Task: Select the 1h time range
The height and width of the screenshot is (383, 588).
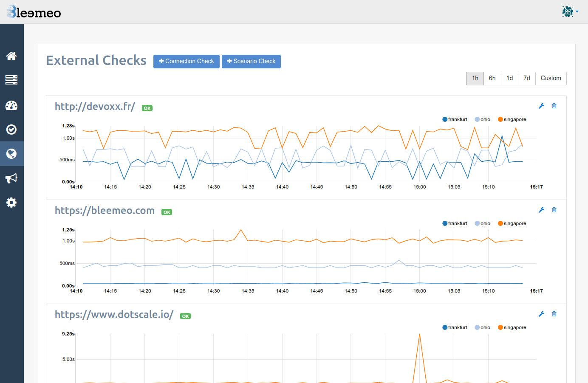Action: pyautogui.click(x=475, y=79)
